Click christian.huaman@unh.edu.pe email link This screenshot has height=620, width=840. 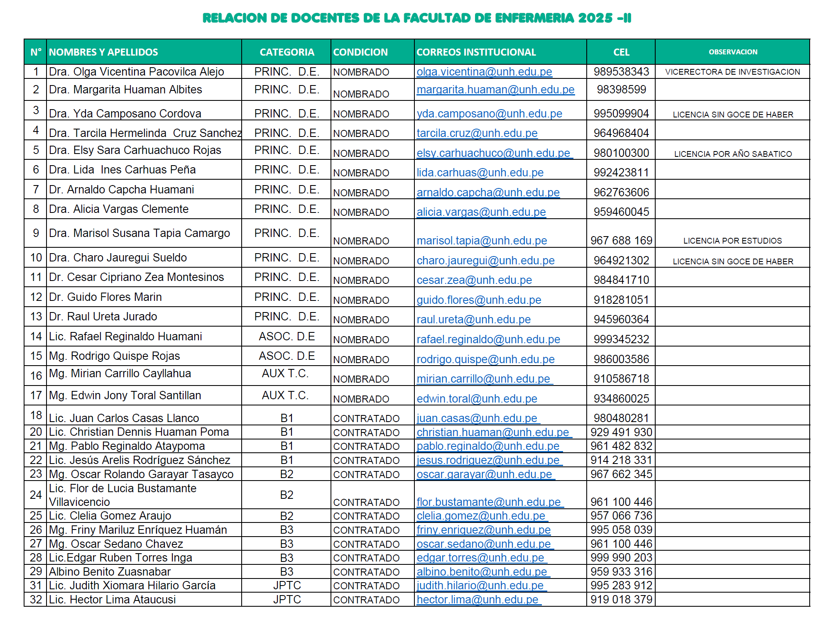492,432
